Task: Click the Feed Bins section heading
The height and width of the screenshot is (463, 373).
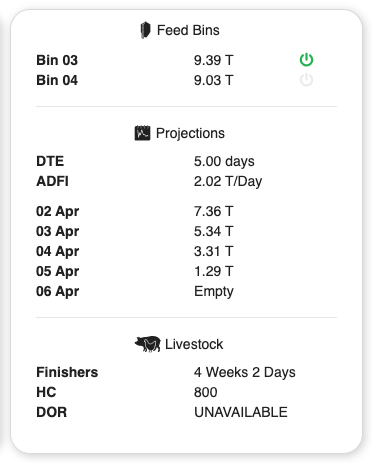Action: click(x=188, y=30)
